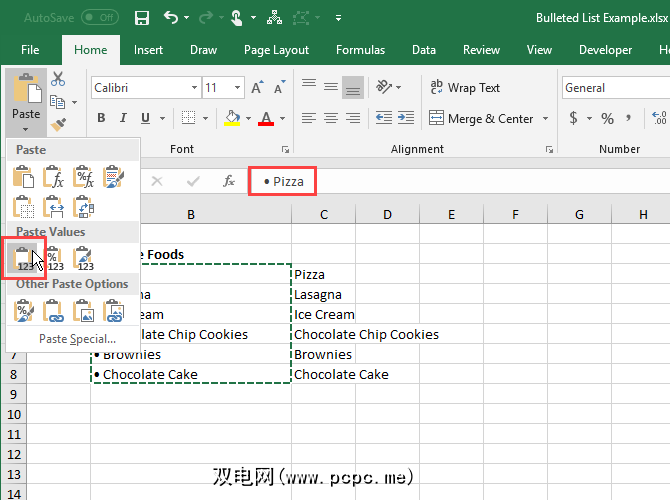Click the Copy icon in Clipboard group
The width and height of the screenshot is (670, 500).
click(x=58, y=102)
